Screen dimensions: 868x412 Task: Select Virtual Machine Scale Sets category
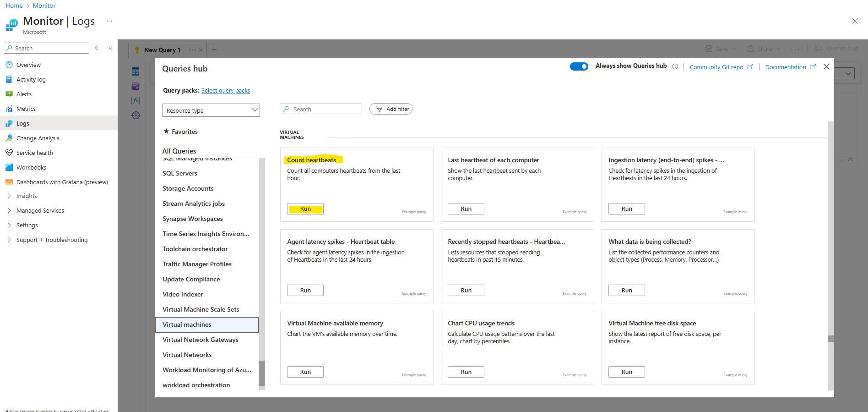[201, 309]
